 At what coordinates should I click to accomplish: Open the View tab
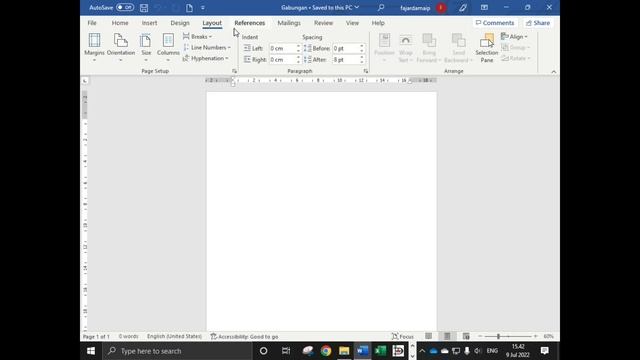pyautogui.click(x=352, y=23)
